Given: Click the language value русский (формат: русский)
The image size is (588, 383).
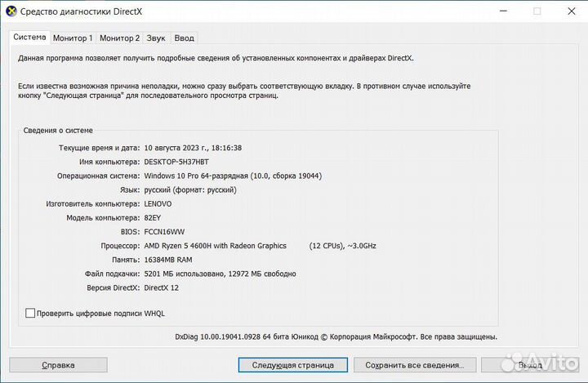Looking at the screenshot, I should 190,189.
